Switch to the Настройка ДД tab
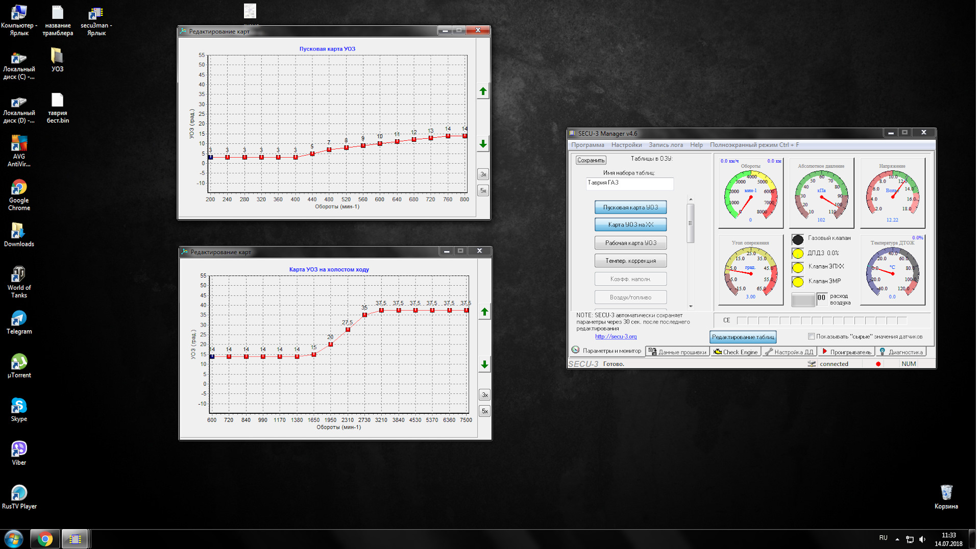The image size is (980, 549). 789,352
